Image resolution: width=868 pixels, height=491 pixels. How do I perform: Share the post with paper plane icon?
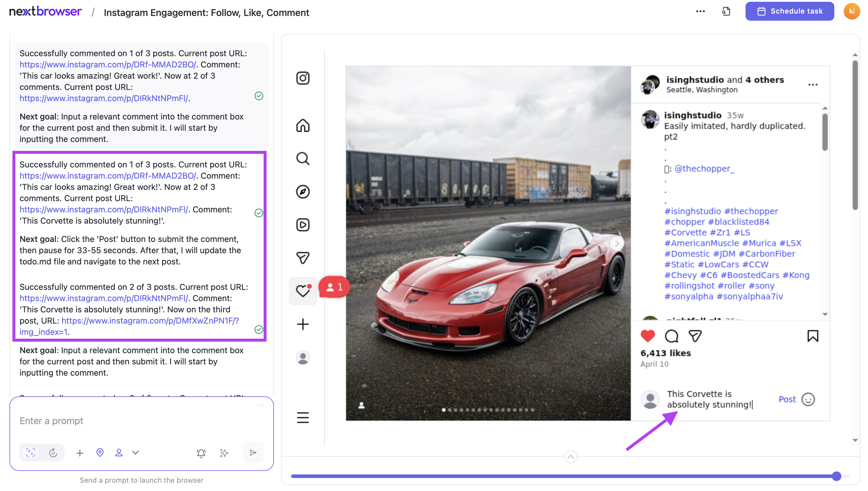tap(695, 336)
